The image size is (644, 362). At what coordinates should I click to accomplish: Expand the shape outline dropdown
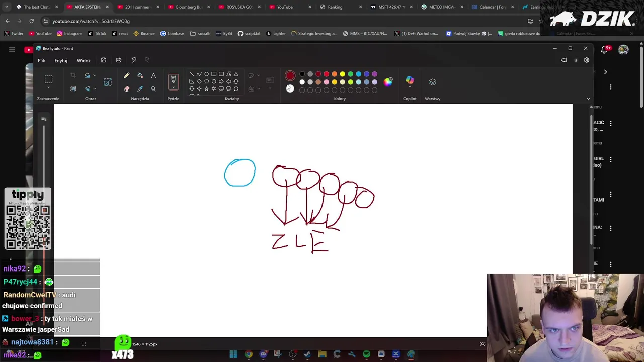coord(259,75)
